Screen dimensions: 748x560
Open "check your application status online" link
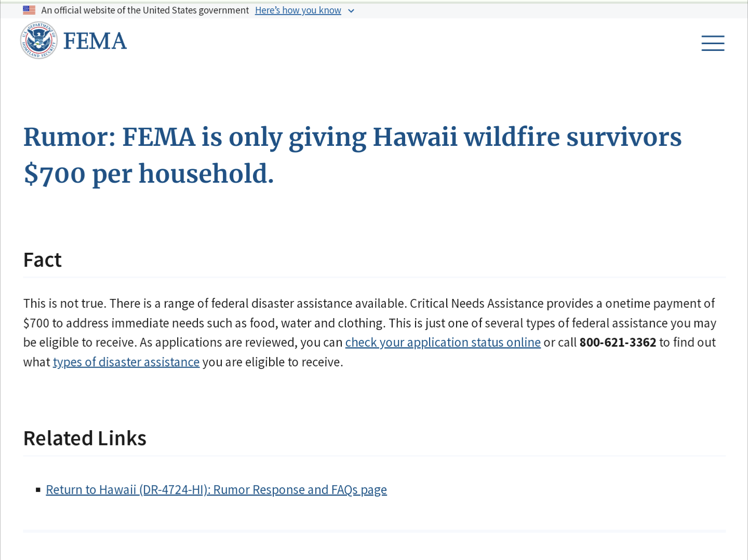[443, 343]
